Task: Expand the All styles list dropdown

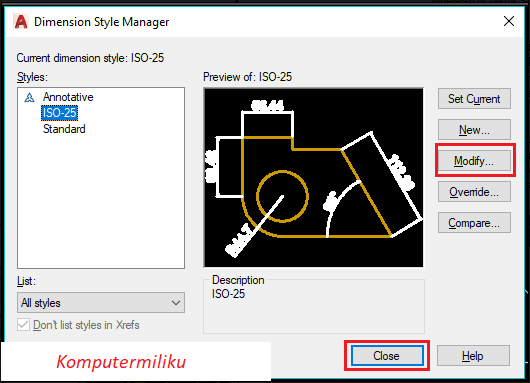Action: click(x=101, y=303)
